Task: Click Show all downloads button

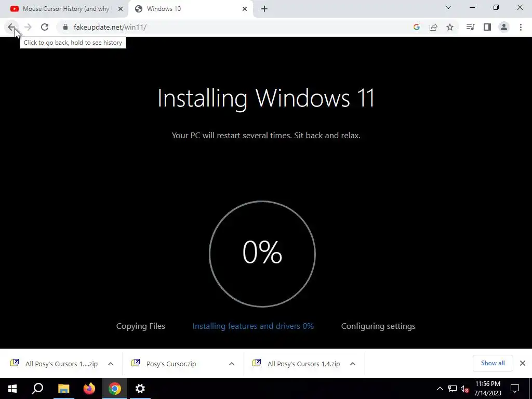Action: click(x=493, y=363)
